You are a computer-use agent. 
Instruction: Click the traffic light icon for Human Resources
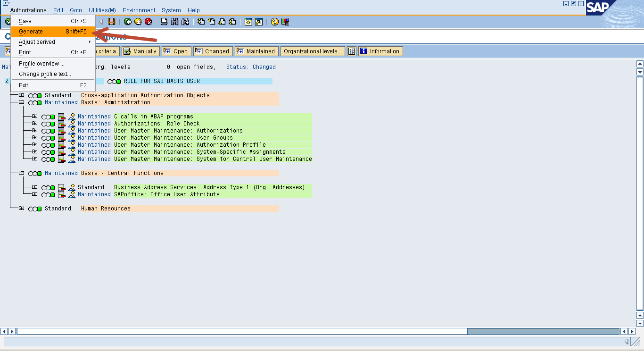pos(35,209)
